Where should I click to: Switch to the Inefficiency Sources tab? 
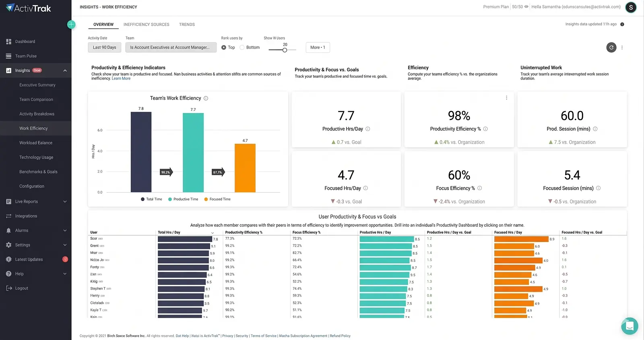coord(146,25)
